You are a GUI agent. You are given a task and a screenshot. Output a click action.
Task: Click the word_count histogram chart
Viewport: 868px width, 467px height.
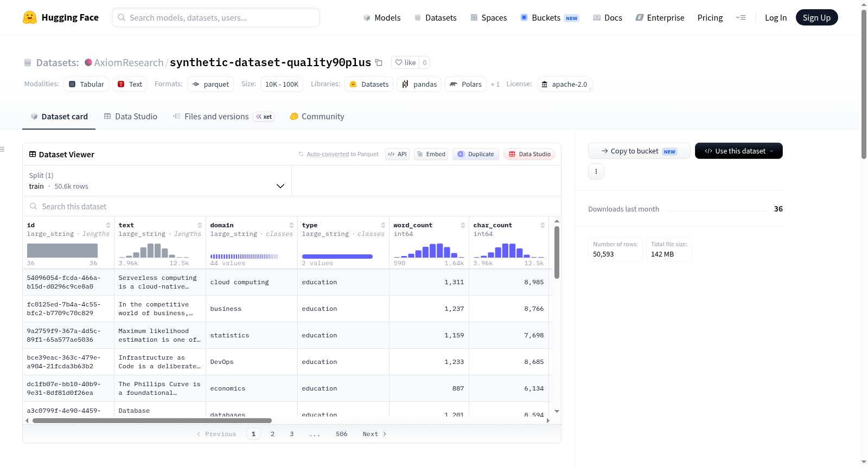429,250
